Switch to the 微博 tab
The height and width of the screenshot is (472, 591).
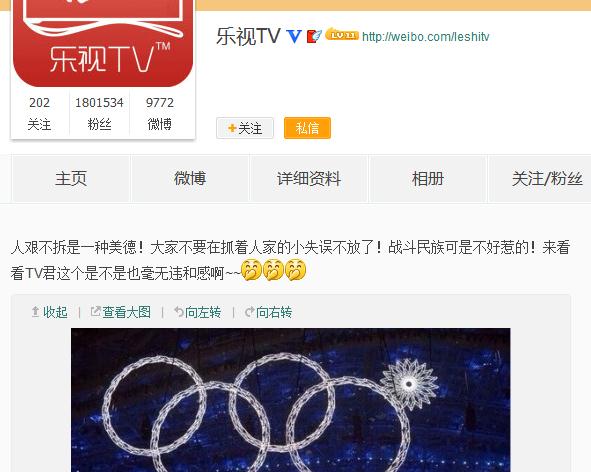pyautogui.click(x=190, y=178)
